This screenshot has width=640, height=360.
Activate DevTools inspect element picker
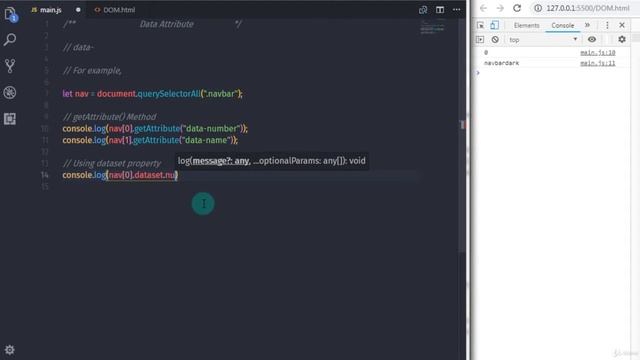tap(480, 25)
